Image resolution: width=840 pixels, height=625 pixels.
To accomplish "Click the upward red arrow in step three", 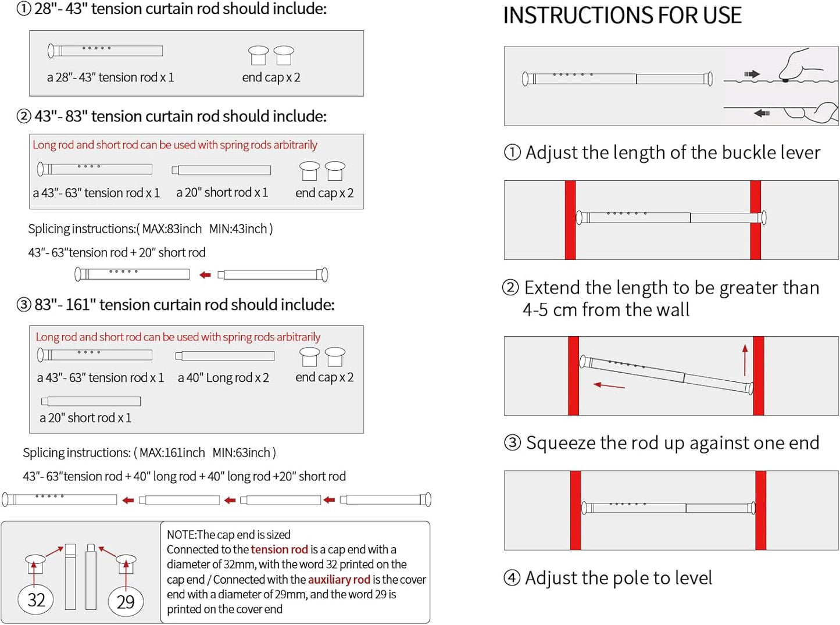I will (745, 360).
